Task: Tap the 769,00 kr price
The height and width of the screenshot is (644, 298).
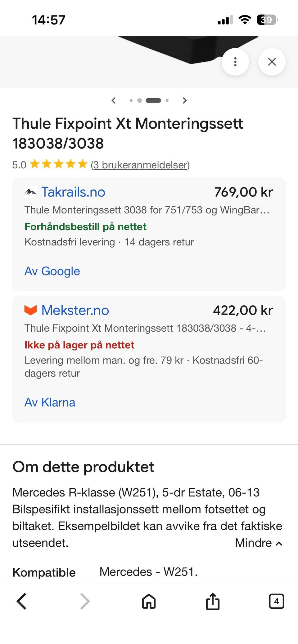Action: [244, 192]
